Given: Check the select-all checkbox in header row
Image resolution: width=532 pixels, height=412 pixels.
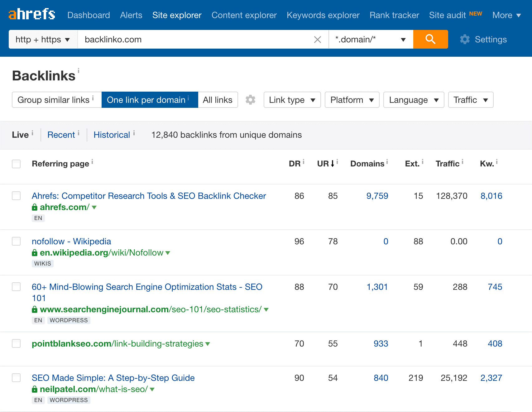Looking at the screenshot, I should pyautogui.click(x=16, y=164).
